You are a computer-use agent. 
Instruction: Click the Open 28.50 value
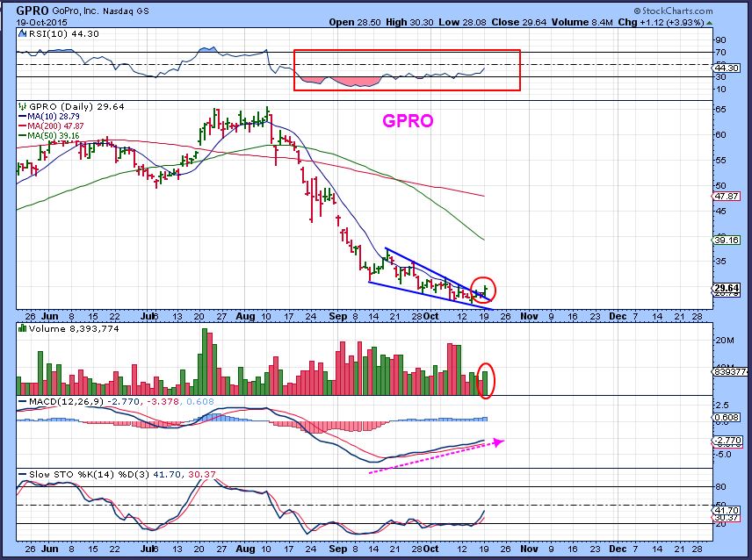357,22
